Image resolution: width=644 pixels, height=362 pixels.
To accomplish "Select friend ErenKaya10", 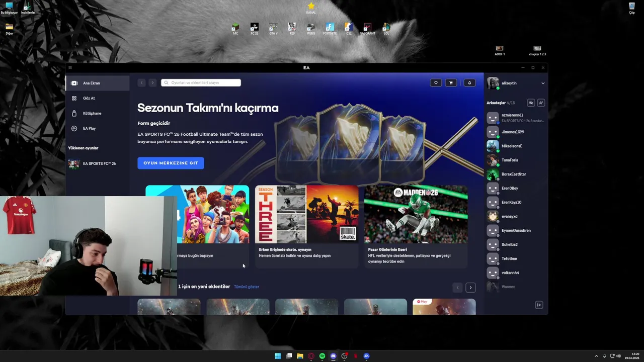I will click(515, 202).
